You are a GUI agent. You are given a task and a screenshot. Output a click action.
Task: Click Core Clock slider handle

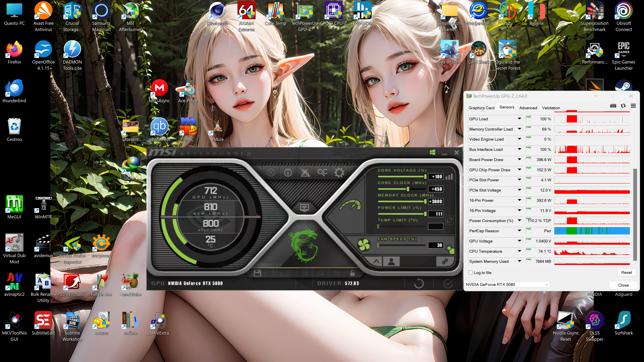click(x=408, y=189)
